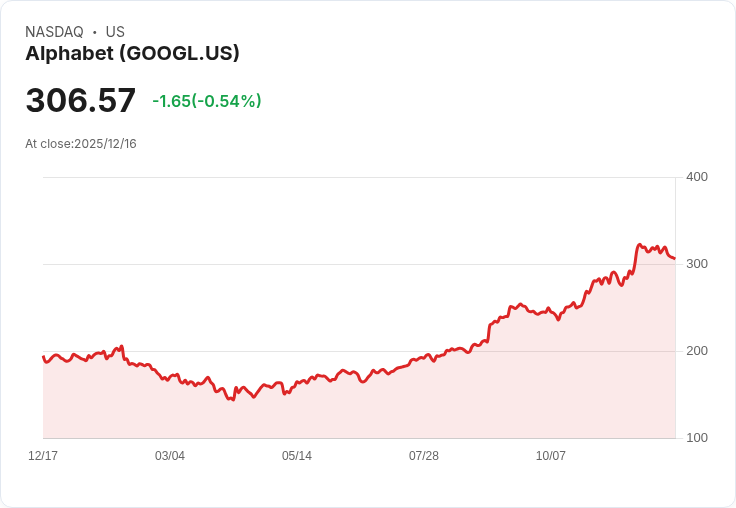Image resolution: width=736 pixels, height=508 pixels.
Task: Click the highest peak of the price line
Action: (639, 244)
